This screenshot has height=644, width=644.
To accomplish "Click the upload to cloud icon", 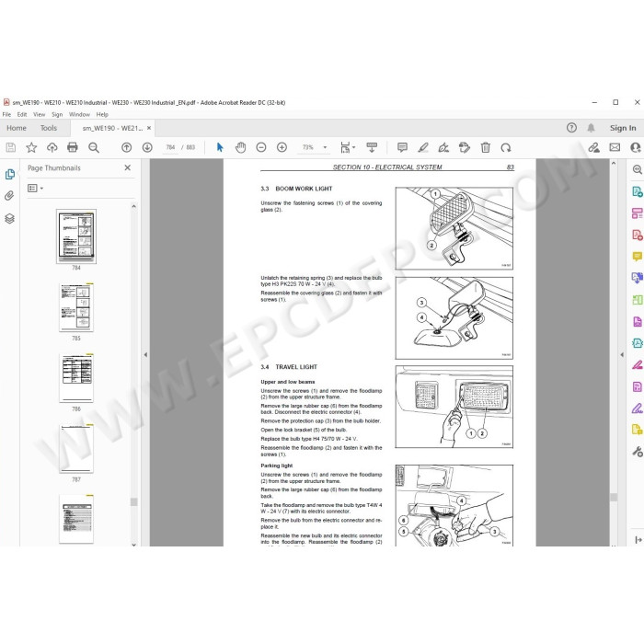I will click(52, 147).
